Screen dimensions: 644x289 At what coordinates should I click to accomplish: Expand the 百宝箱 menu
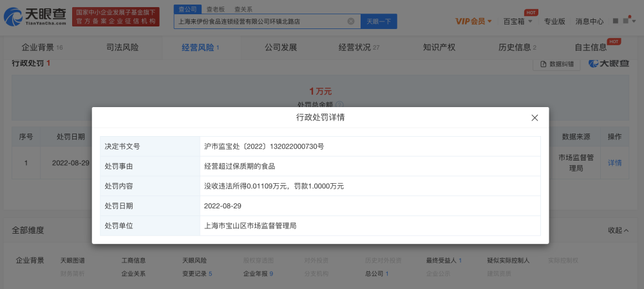point(517,21)
